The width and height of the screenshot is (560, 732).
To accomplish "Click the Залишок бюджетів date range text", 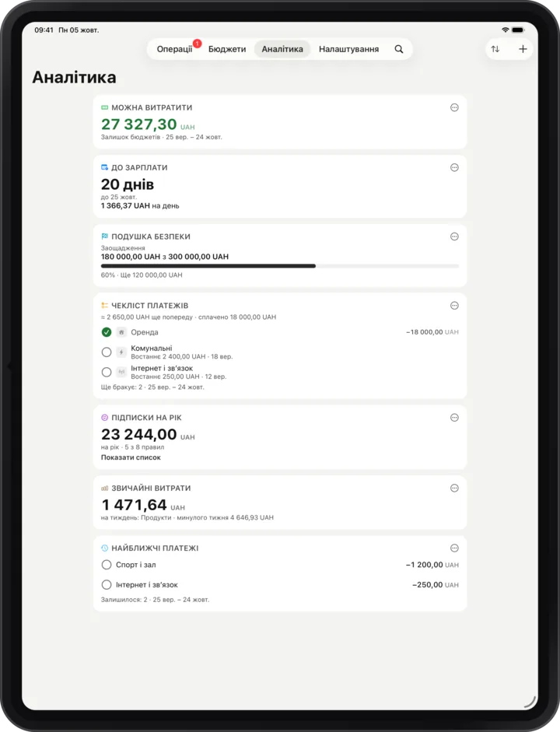I will pos(162,137).
